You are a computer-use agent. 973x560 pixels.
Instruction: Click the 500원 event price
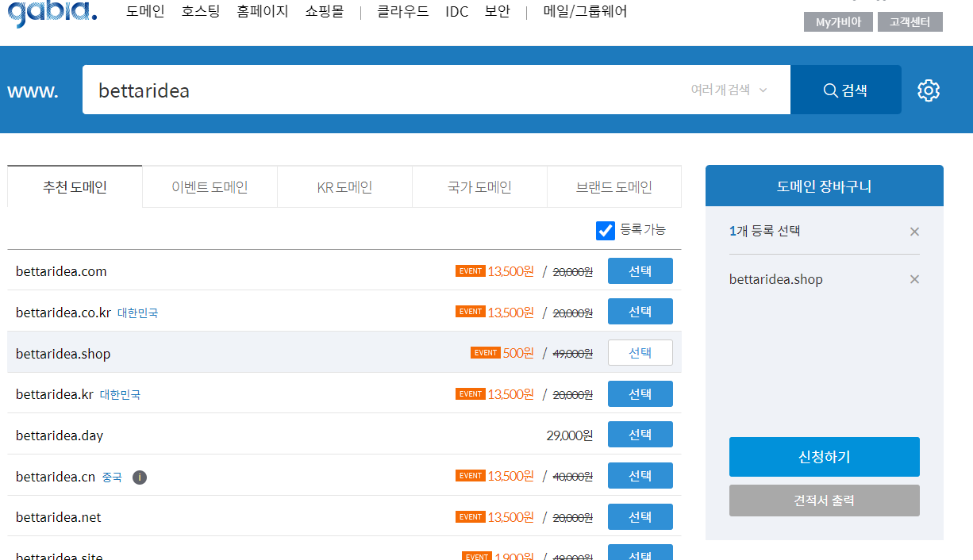[x=518, y=353]
